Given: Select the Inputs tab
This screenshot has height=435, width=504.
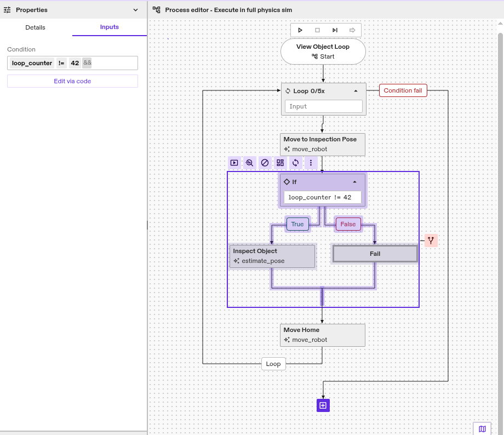Looking at the screenshot, I should pos(110,27).
